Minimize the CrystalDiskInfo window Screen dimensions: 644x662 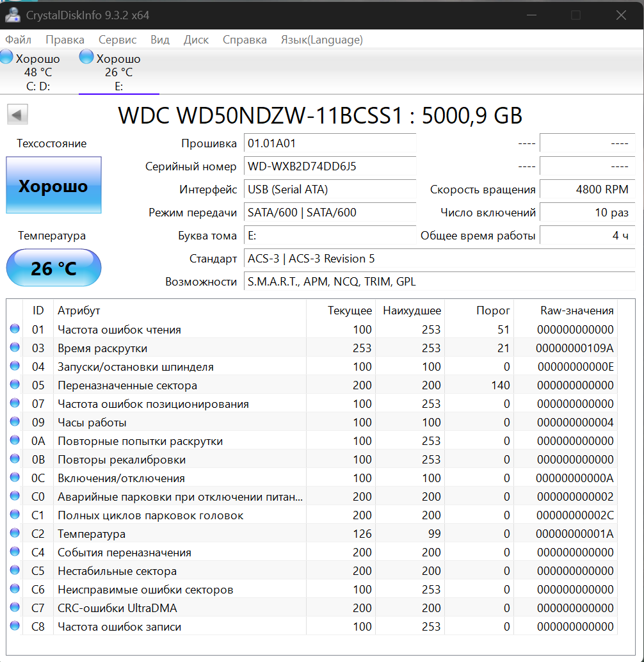click(532, 15)
